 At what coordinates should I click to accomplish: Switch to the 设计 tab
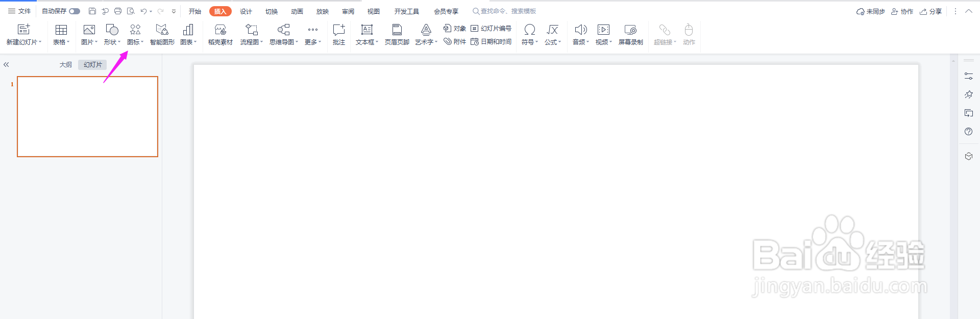[x=246, y=11]
